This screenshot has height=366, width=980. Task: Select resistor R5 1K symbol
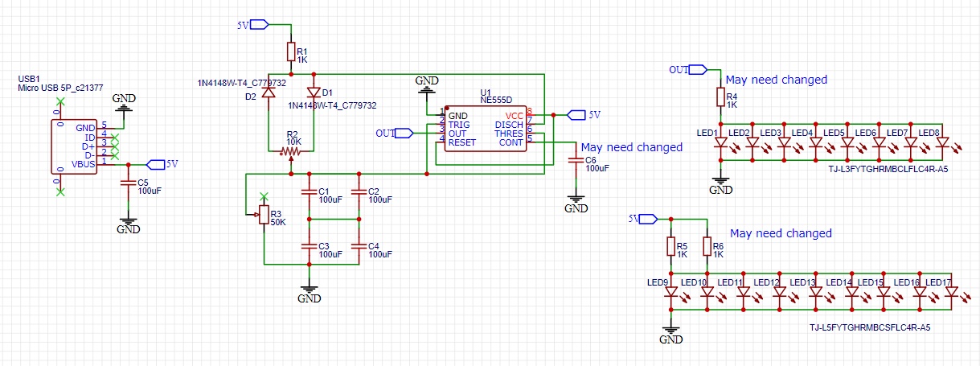pos(670,248)
